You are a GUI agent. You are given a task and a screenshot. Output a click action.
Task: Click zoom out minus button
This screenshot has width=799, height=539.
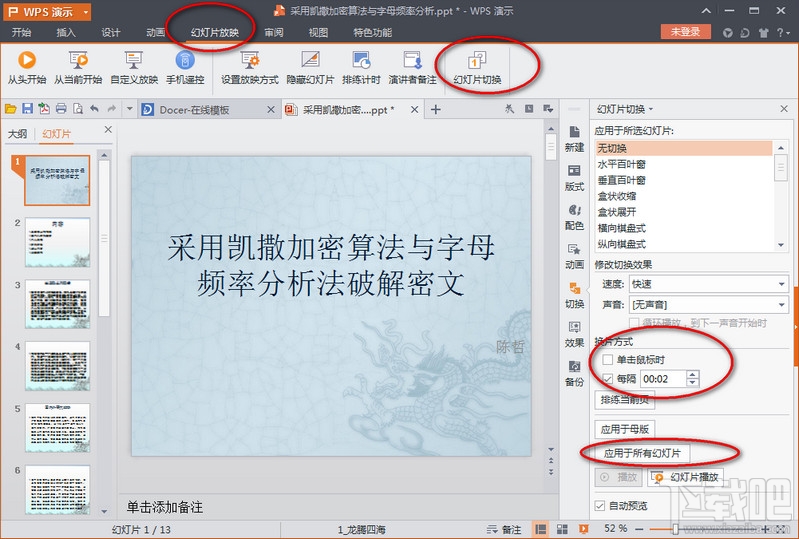(x=639, y=529)
